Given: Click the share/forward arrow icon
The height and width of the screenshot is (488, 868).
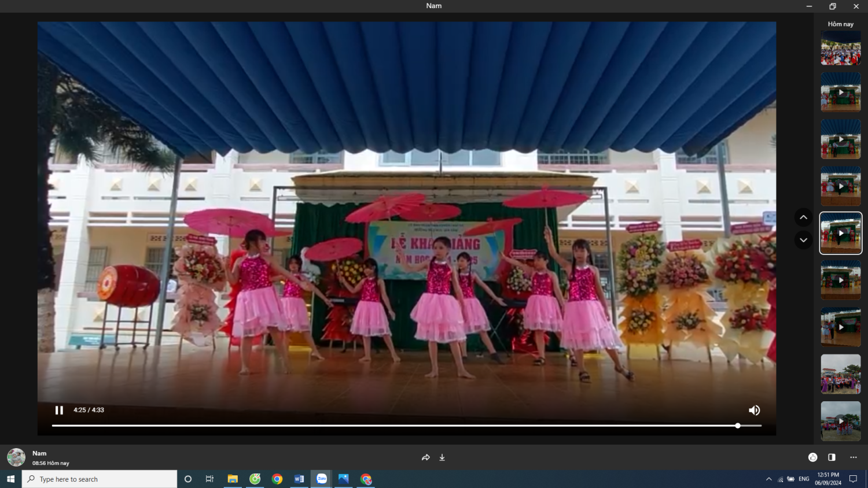Looking at the screenshot, I should [x=426, y=457].
